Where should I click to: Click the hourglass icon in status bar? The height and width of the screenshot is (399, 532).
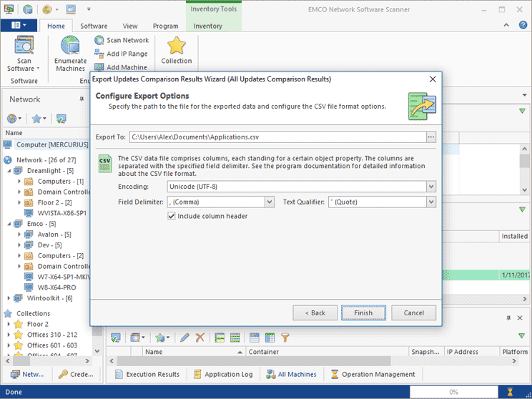[510, 392]
